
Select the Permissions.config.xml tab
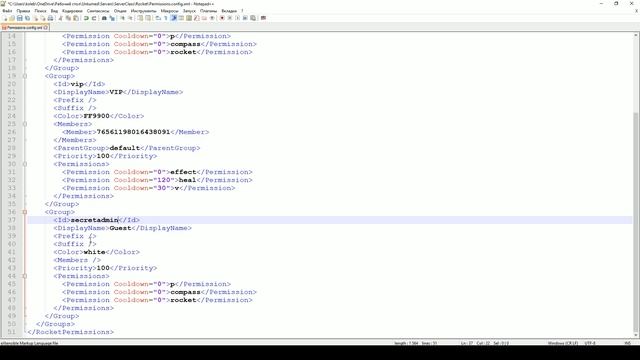[x=24, y=28]
